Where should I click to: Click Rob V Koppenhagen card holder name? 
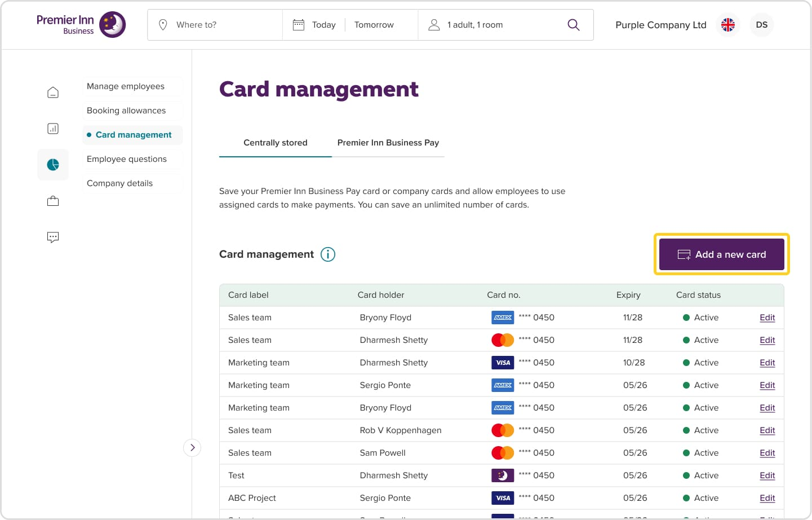(x=401, y=430)
